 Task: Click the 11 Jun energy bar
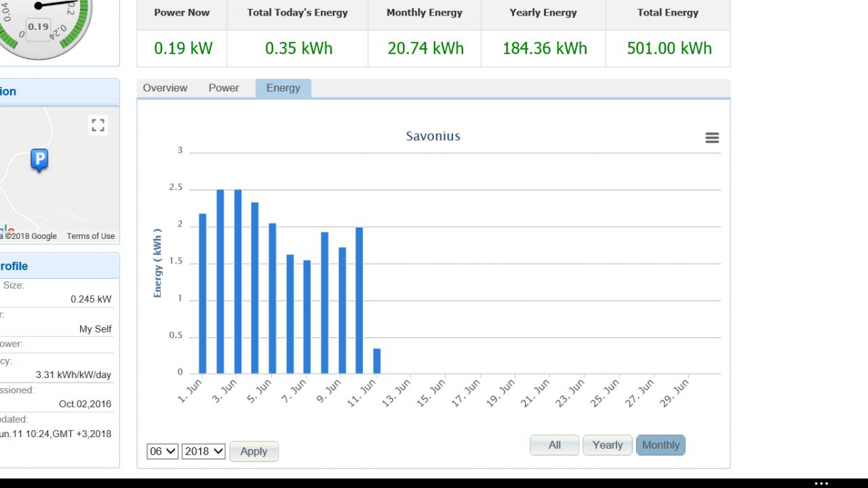[x=377, y=361]
